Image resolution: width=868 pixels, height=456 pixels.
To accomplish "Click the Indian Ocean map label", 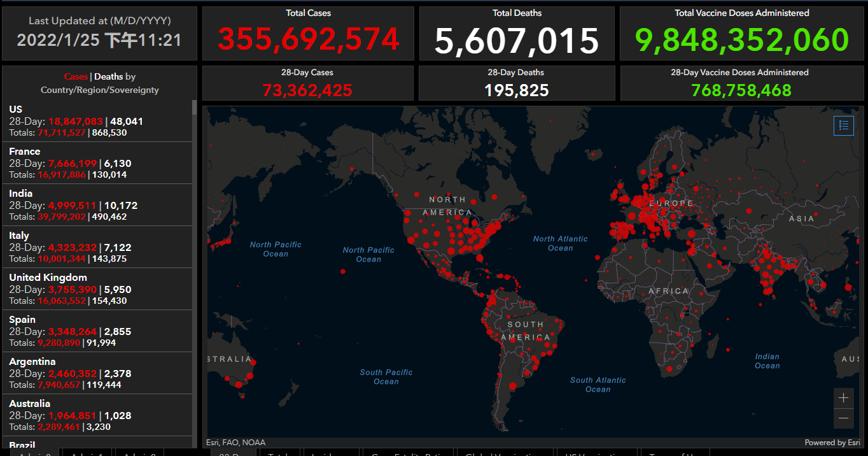I will point(767,361).
